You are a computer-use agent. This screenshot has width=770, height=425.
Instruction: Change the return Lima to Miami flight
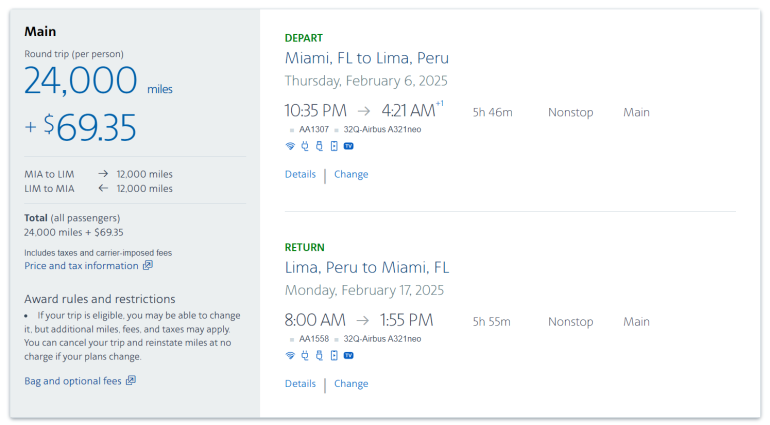coord(351,384)
